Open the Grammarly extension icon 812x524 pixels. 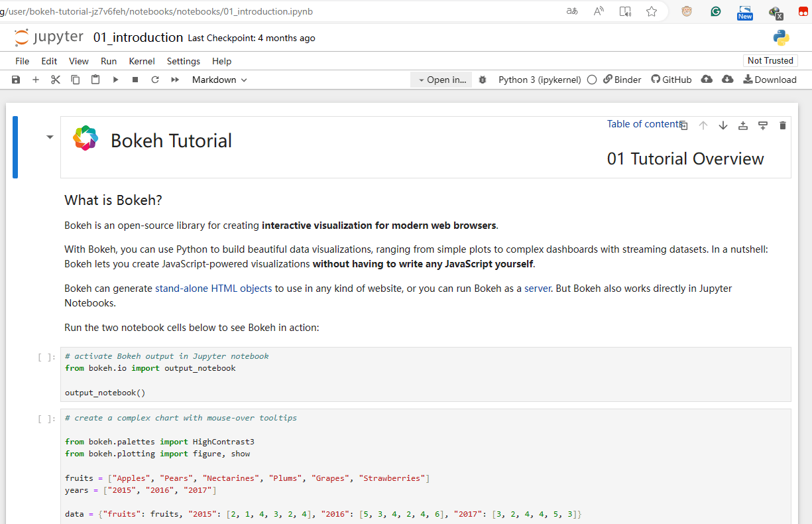pyautogui.click(x=716, y=11)
